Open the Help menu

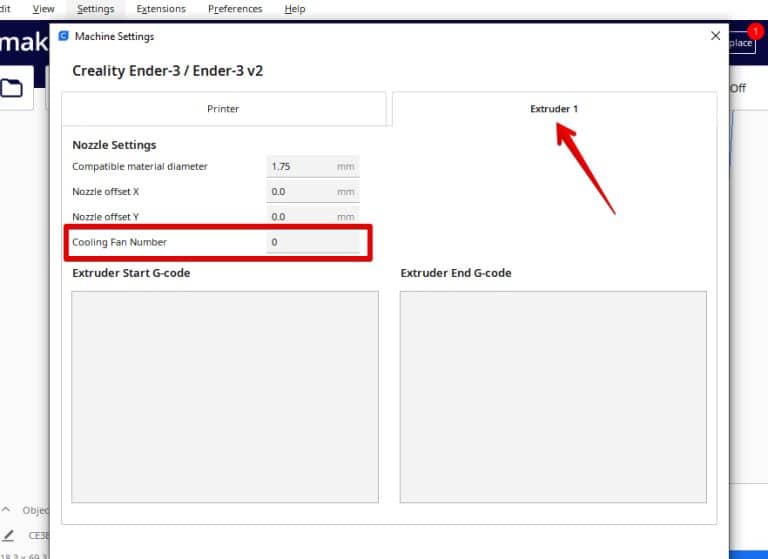tap(294, 9)
